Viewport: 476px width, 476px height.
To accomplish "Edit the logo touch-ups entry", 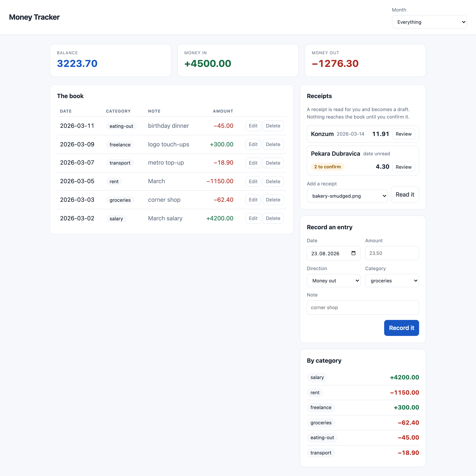I will (x=253, y=144).
